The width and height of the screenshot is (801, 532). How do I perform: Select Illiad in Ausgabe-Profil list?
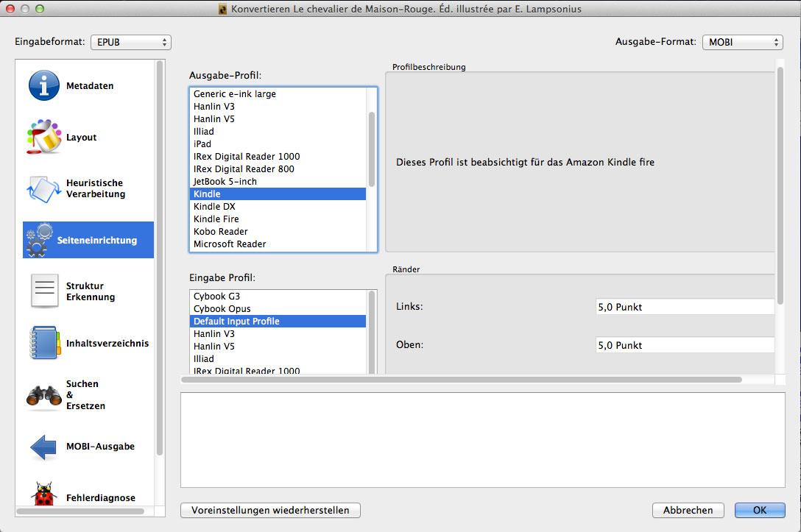click(278, 131)
